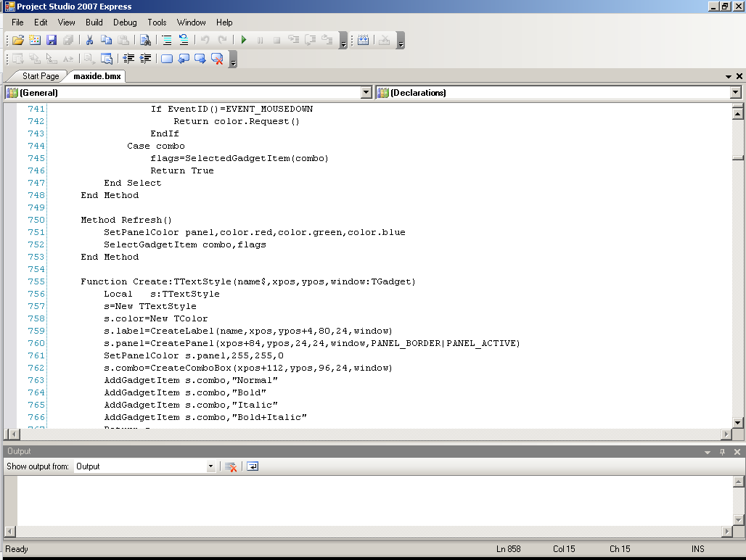Screen dimensions: 746x560
Task: Click the Find in Files binoculars icon
Action: tap(145, 41)
